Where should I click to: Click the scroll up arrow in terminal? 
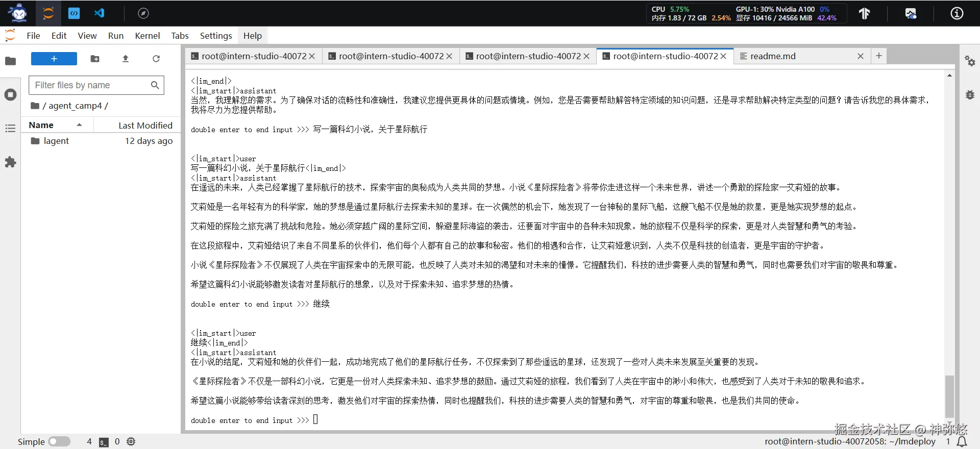(949, 76)
